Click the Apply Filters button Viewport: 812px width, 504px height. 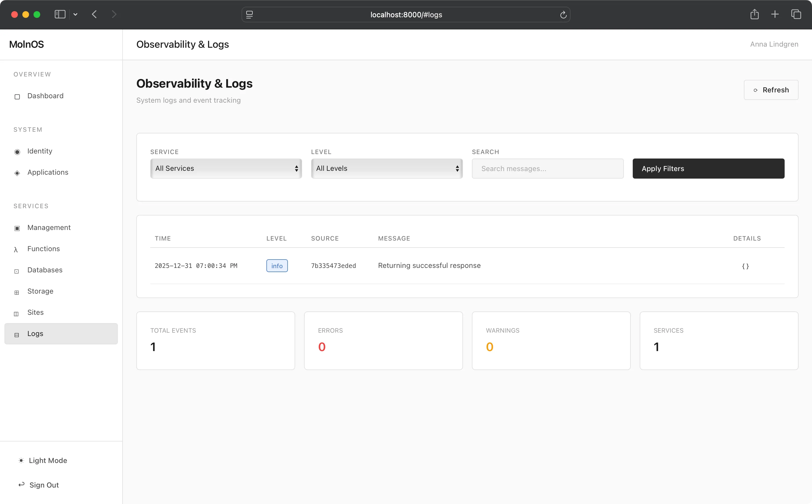coord(708,168)
